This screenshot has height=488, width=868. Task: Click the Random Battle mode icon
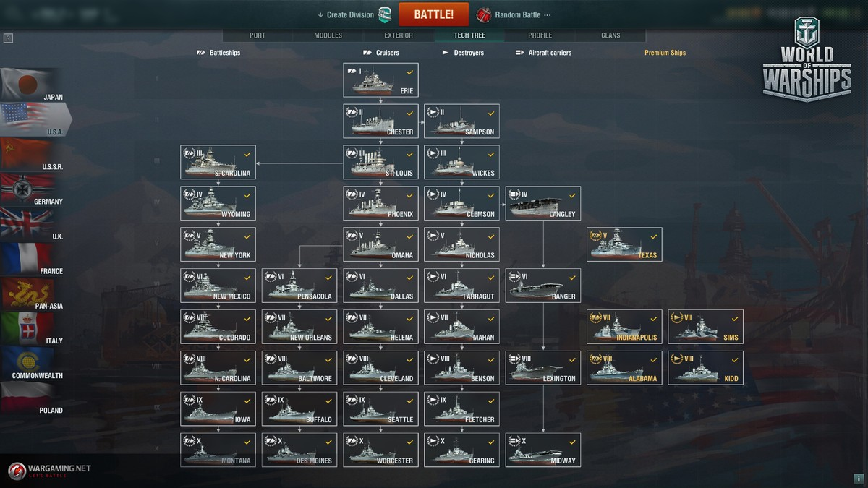[x=483, y=14]
